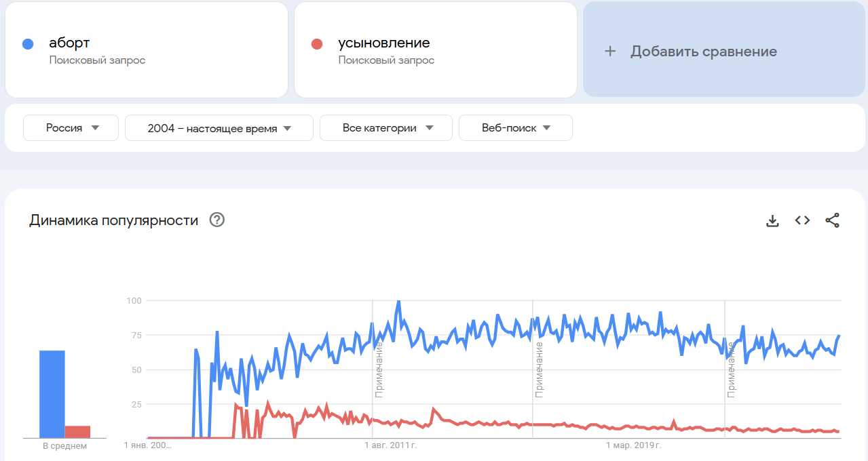This screenshot has height=461, width=868.
Task: Click the red dot beside «усыновление»
Action: [x=316, y=45]
